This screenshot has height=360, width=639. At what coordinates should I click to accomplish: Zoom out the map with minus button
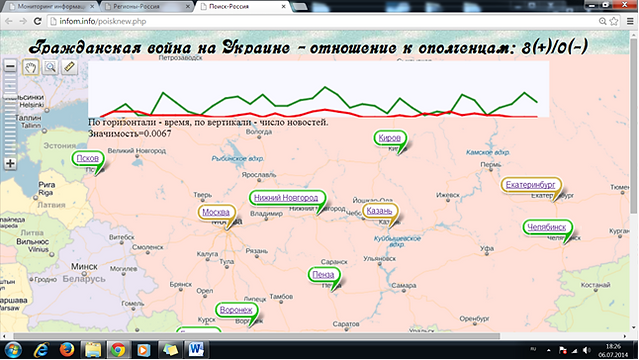10,66
